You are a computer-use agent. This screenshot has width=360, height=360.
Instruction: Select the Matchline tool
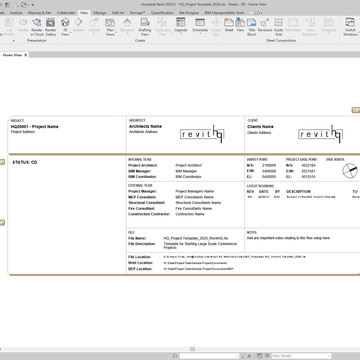point(293,25)
